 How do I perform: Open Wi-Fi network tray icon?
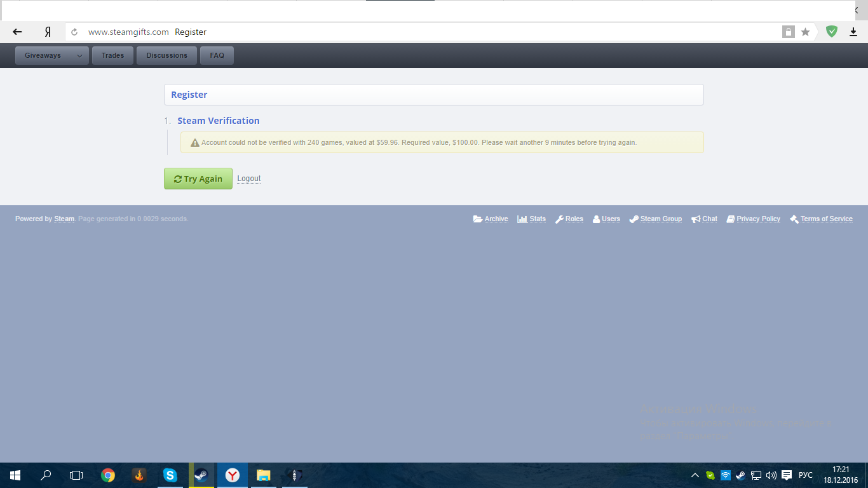click(725, 475)
